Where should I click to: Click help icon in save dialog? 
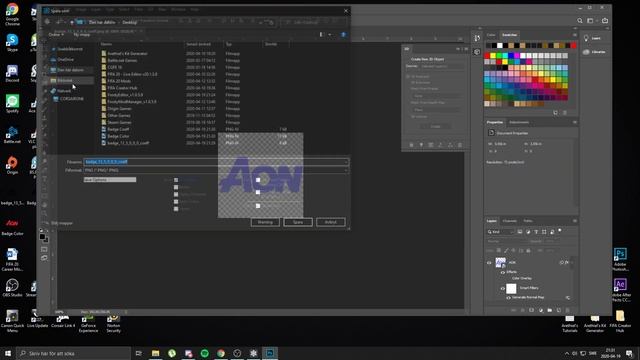[343, 35]
